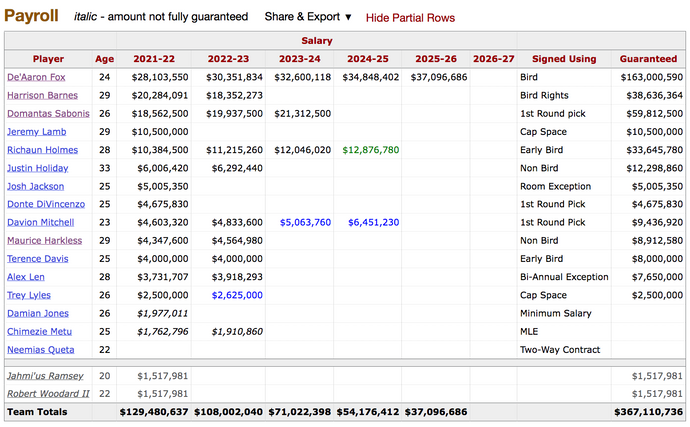Select Trey Lyles blue $2,625,000 option
This screenshot has height=427, width=690.
click(x=237, y=295)
